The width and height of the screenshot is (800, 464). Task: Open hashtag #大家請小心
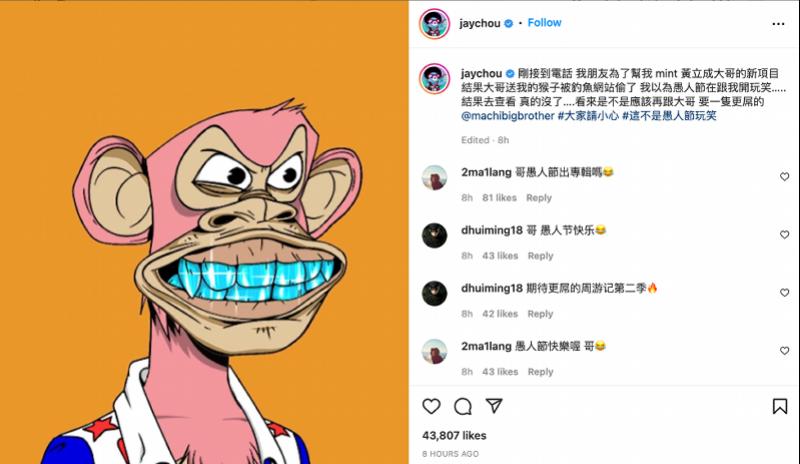(588, 116)
